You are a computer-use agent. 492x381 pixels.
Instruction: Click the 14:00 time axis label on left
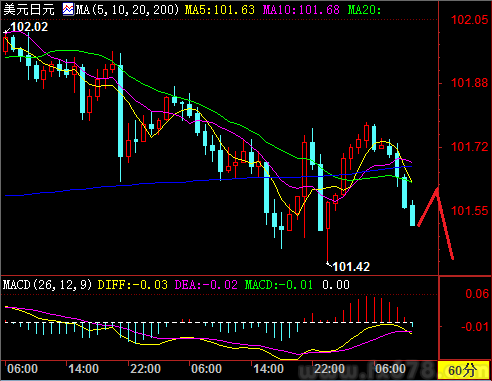pos(83,369)
